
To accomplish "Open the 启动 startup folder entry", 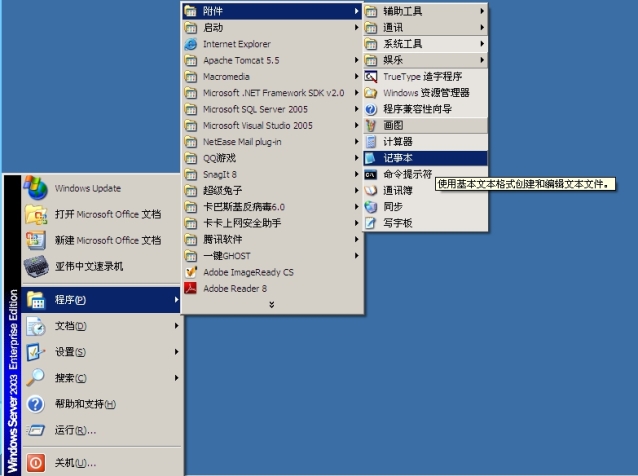I will tap(272, 28).
